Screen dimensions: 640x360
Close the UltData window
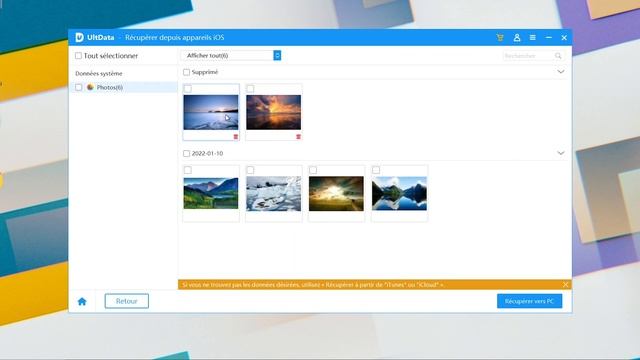point(564,38)
